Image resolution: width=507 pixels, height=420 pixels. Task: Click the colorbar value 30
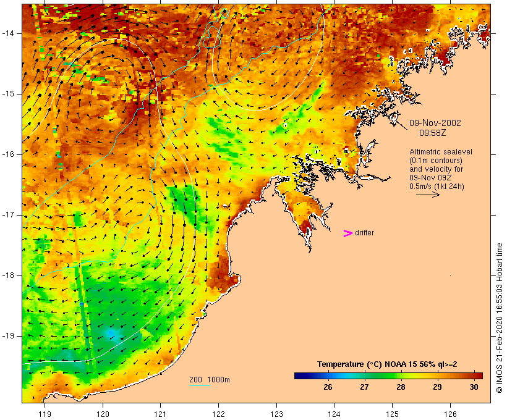pyautogui.click(x=474, y=387)
